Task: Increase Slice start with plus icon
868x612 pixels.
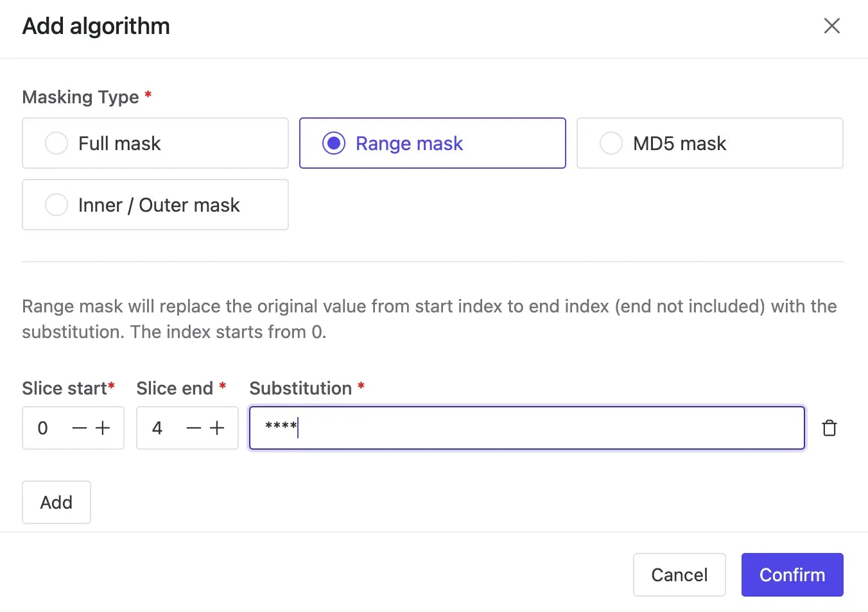Action: [103, 428]
